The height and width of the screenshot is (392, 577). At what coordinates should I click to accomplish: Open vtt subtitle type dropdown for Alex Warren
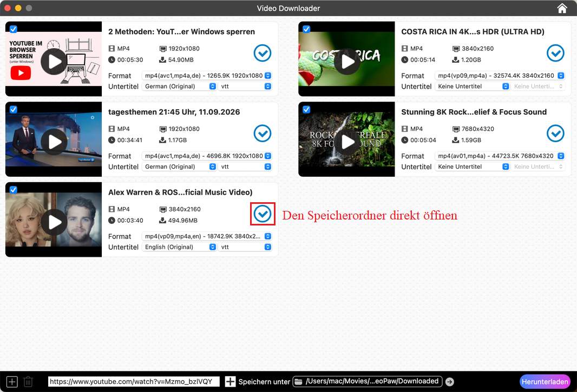point(245,247)
